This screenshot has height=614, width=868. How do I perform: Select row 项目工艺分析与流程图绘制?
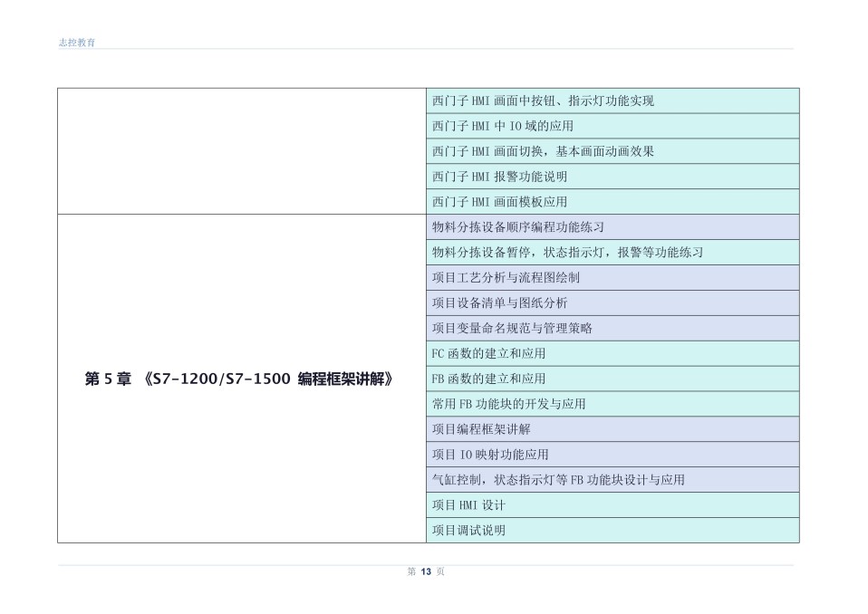pyautogui.click(x=612, y=278)
